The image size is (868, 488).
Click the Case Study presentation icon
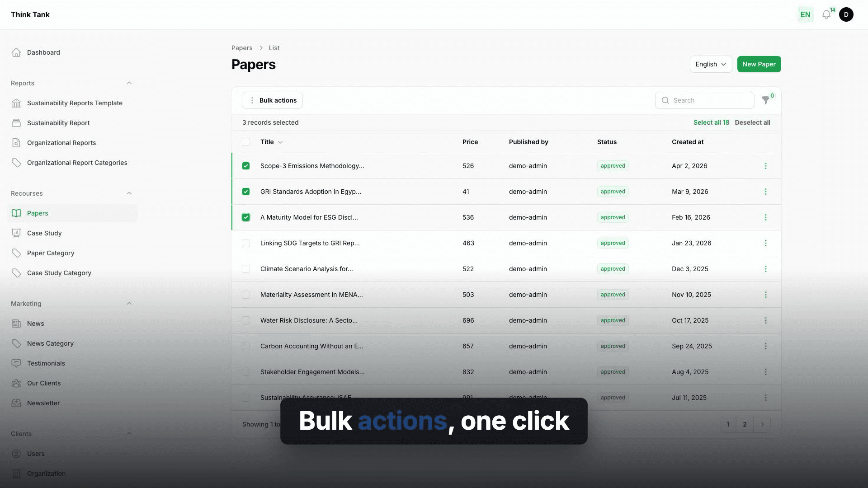(x=16, y=233)
